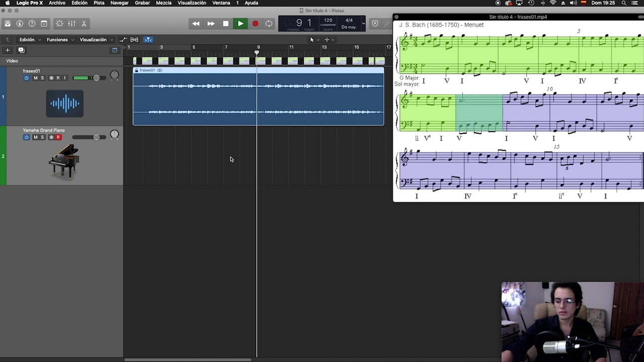Click the catch-up arrow left of Edición

(8, 40)
